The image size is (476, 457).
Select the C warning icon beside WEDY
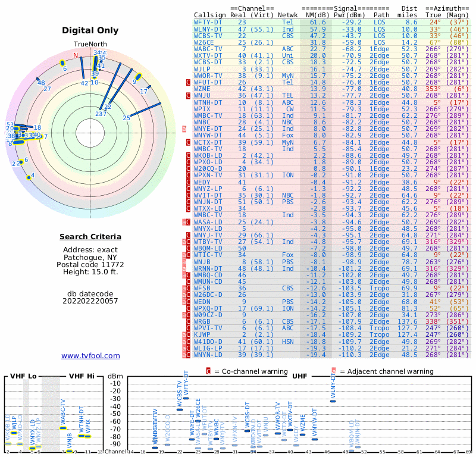(188, 182)
